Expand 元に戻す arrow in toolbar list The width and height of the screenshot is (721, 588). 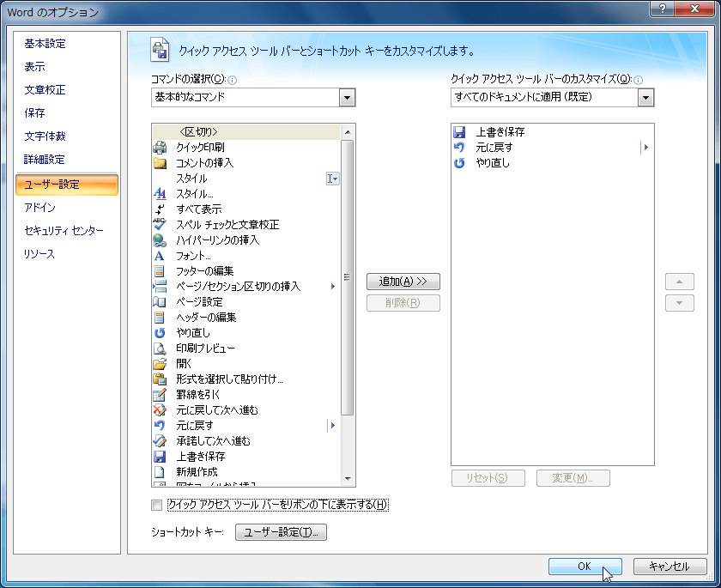click(x=646, y=148)
